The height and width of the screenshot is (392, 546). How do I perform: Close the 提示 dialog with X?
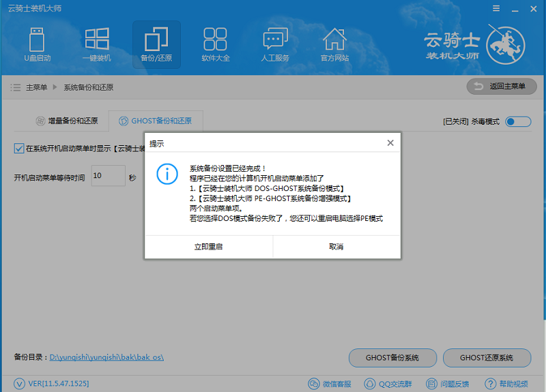coord(390,143)
